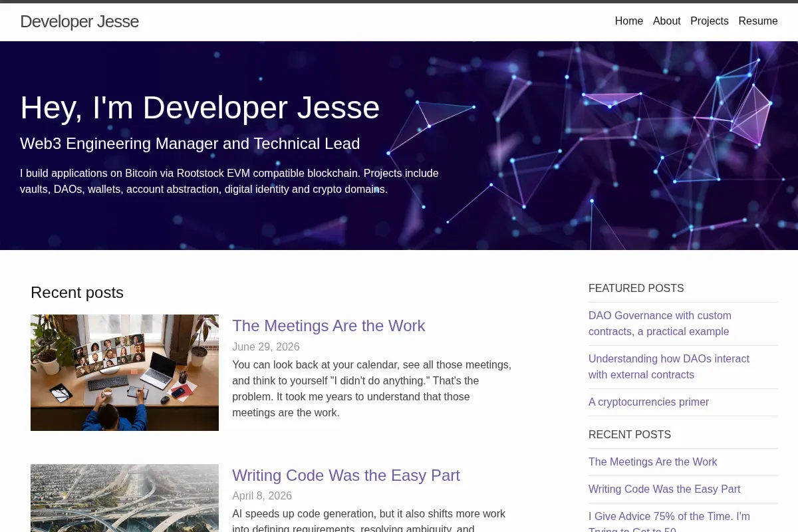Click the video-meeting desk thumbnail
Image resolution: width=798 pixels, height=532 pixels.
[x=124, y=372]
